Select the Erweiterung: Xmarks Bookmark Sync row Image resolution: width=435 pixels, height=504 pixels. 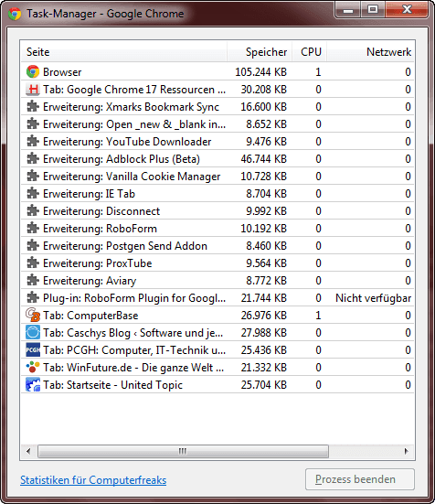point(217,107)
